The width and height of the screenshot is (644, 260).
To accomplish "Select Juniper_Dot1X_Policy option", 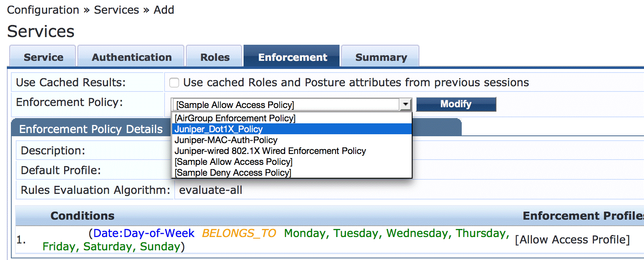I will (219, 129).
